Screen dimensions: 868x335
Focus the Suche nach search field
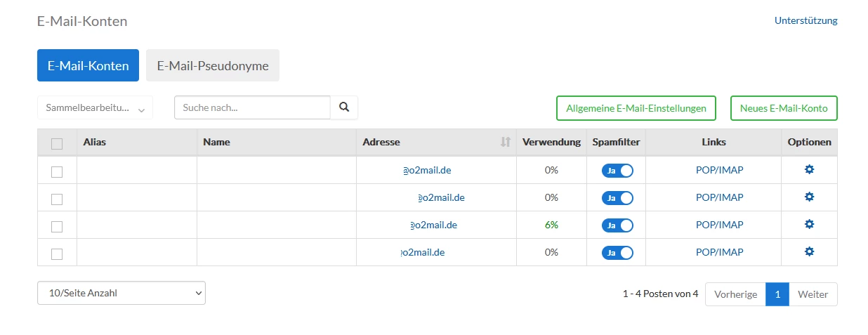(x=252, y=107)
